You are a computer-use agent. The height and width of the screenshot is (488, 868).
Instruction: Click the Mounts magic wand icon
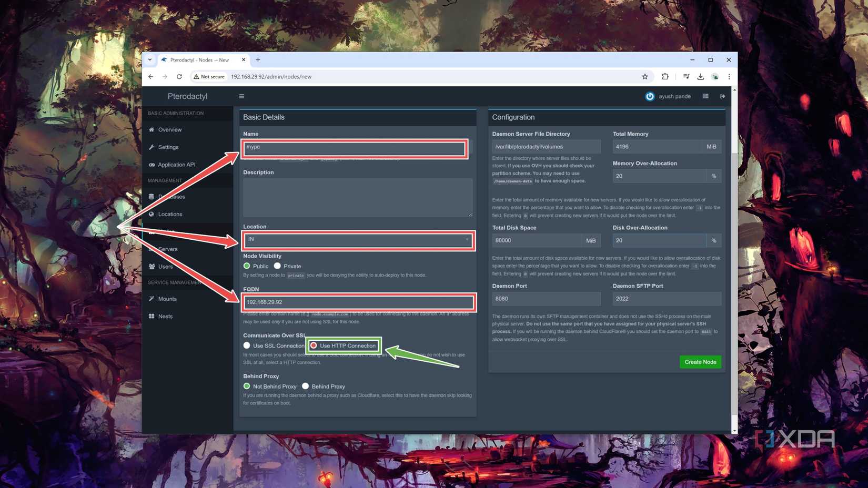tap(152, 299)
